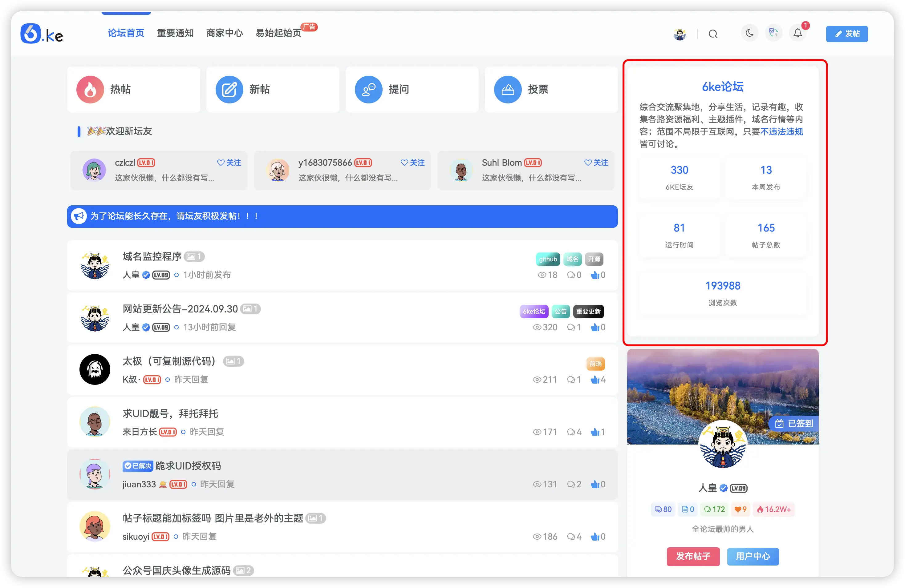905x588 pixels.
Task: Open the top-bar user avatar menu
Action: tap(679, 34)
